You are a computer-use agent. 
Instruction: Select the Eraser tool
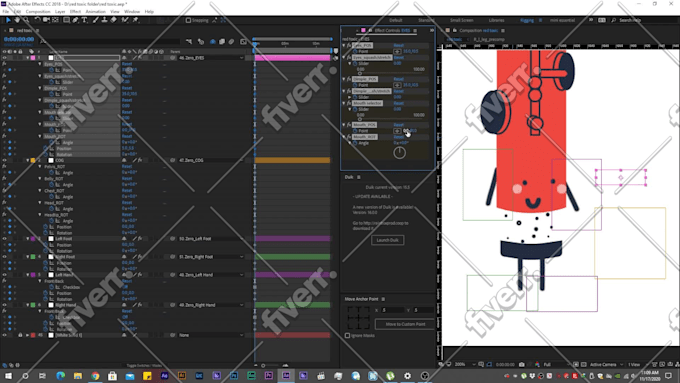(x=114, y=20)
